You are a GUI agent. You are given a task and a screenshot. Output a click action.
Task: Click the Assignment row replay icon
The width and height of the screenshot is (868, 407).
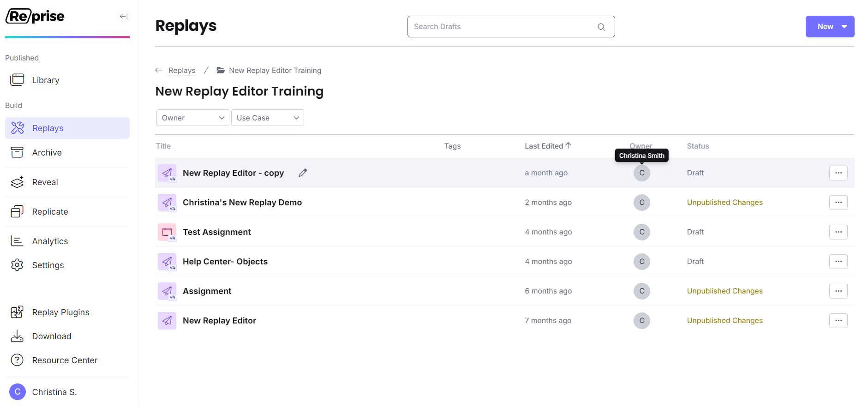coord(167,291)
